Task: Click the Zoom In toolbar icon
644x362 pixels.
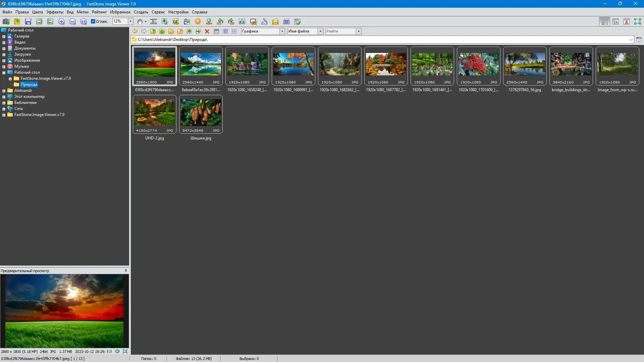Action: click(x=61, y=21)
